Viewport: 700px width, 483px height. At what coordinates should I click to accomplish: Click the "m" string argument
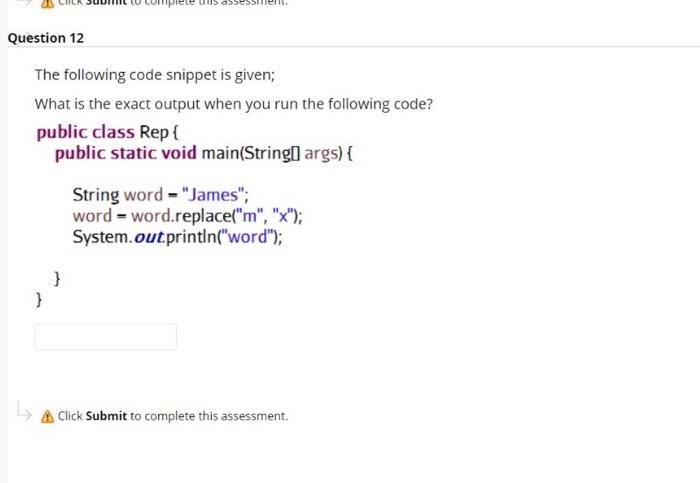click(249, 216)
